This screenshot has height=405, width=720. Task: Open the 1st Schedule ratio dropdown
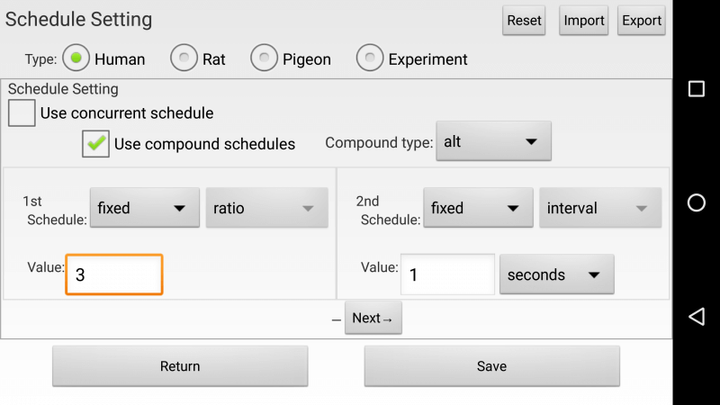pyautogui.click(x=267, y=208)
